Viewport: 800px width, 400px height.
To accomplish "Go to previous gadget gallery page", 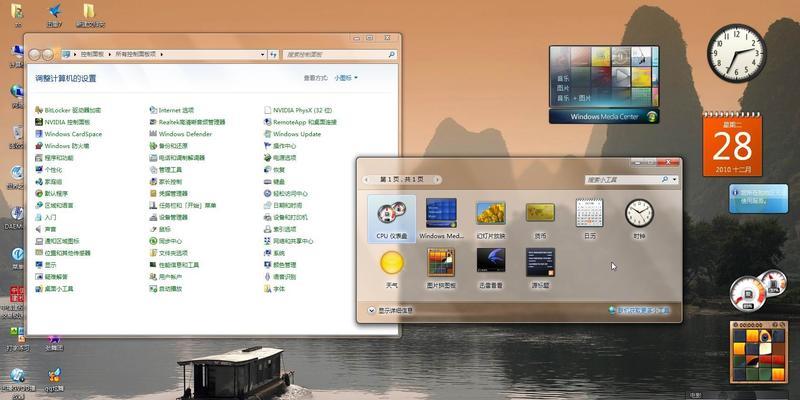I will (366, 180).
